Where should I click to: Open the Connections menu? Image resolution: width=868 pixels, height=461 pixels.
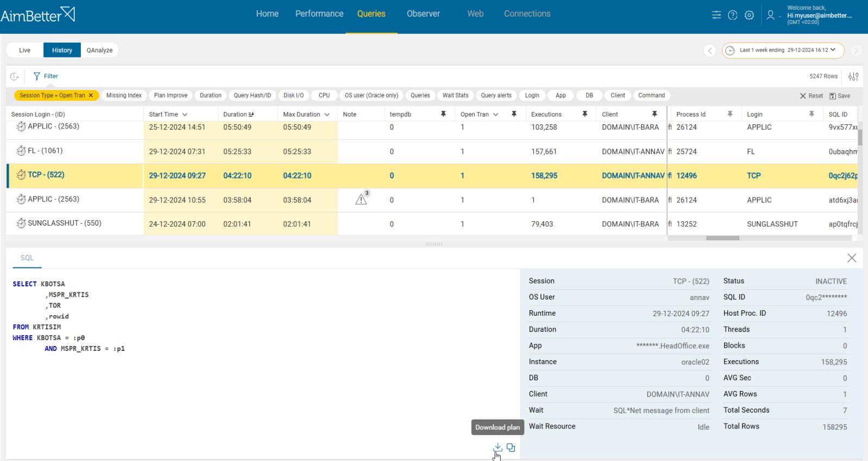coord(527,14)
